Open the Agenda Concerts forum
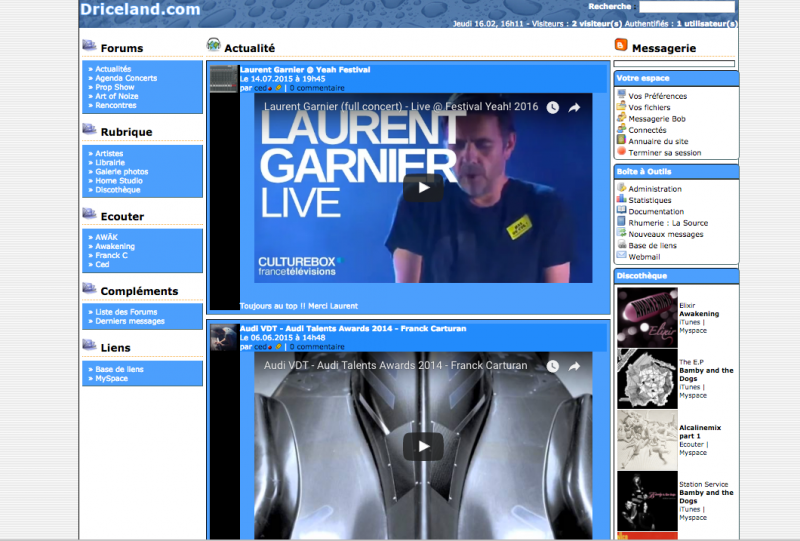The width and height of the screenshot is (800, 541). pos(126,78)
